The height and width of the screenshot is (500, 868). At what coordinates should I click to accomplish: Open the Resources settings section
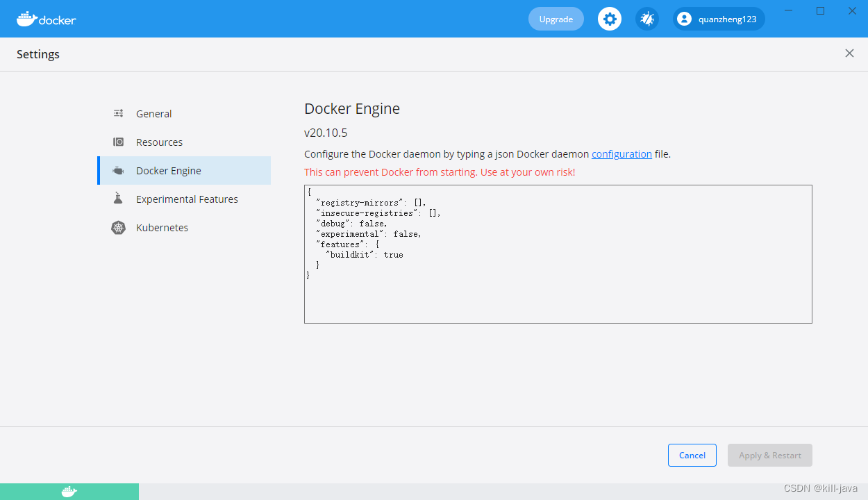pyautogui.click(x=184, y=142)
